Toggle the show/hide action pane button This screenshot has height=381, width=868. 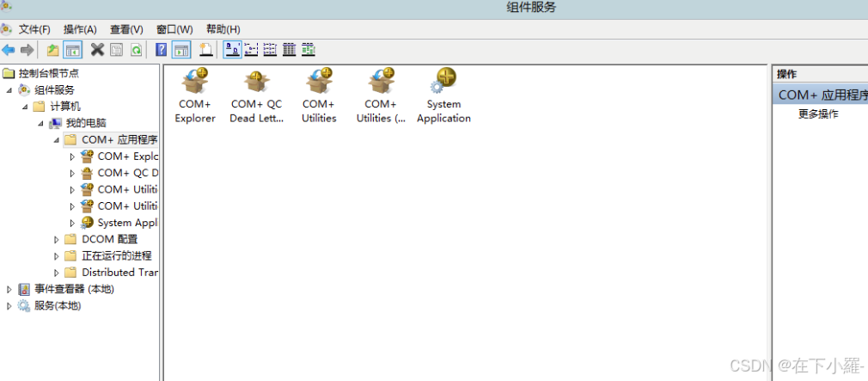181,51
